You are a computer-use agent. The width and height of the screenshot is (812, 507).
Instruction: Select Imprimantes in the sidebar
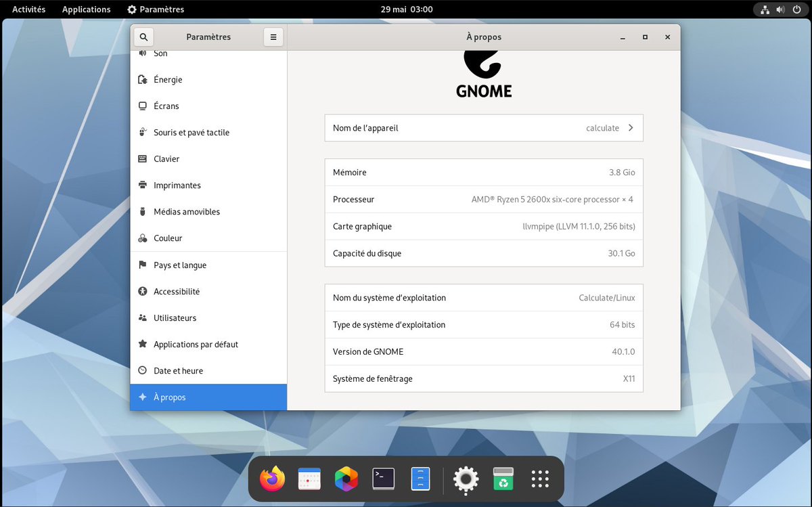tap(208, 185)
